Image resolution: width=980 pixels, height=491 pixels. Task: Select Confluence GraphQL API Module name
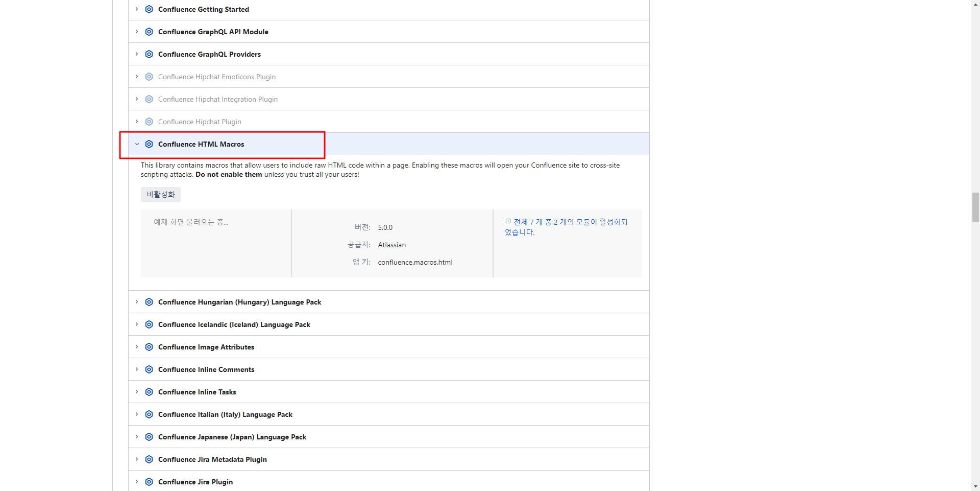click(213, 32)
